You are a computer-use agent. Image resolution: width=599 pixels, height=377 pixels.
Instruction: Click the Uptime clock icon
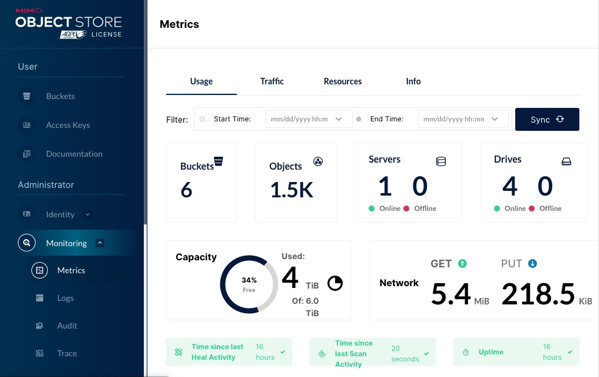coord(466,352)
